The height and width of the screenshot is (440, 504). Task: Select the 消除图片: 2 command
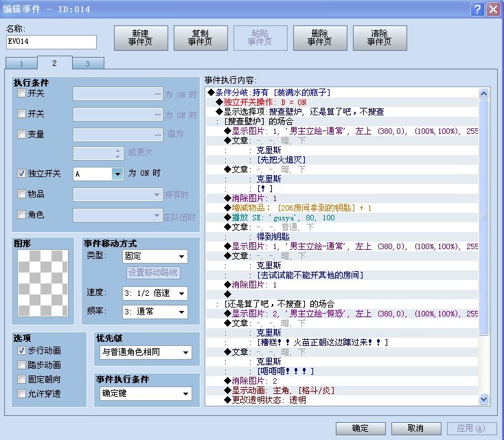tap(342, 381)
